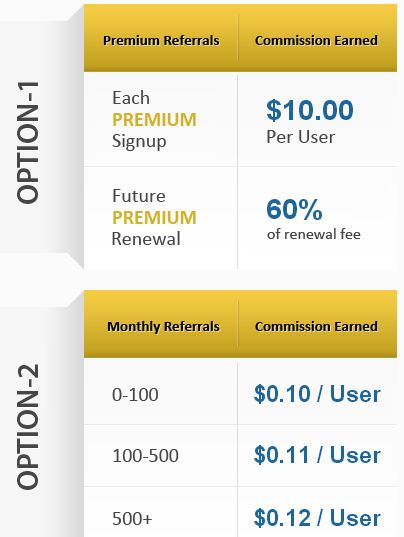Click the Per User text
The image size is (404, 537).
click(301, 137)
